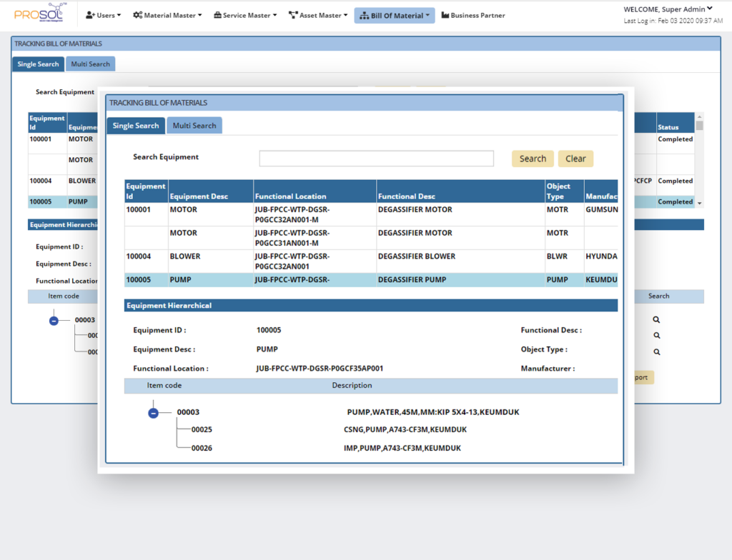Switch to the Multi Search tab

(x=194, y=124)
